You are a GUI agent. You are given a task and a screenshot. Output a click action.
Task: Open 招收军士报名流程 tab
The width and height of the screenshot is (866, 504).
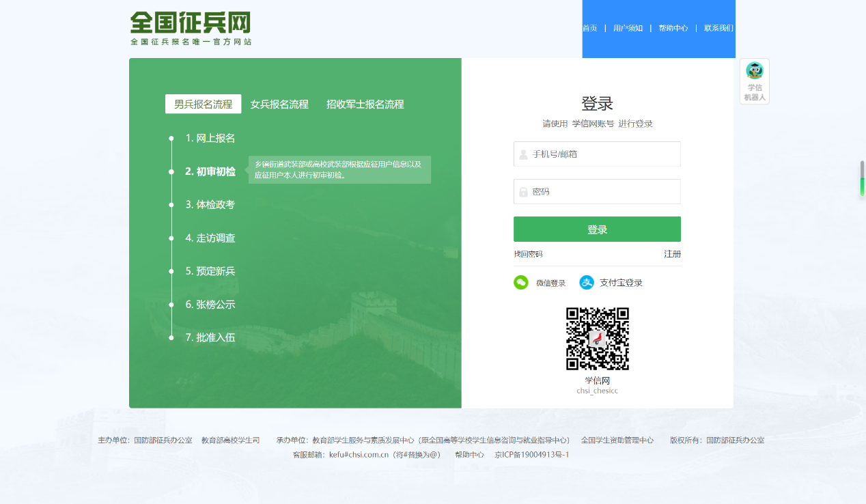[x=365, y=104]
